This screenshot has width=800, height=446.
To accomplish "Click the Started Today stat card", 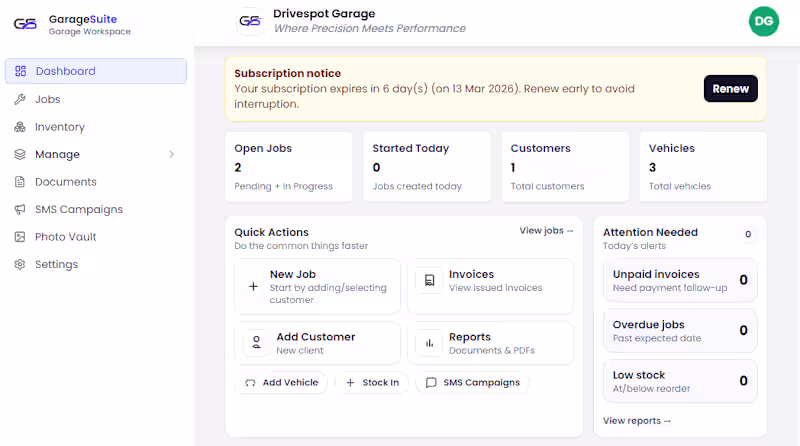I will click(x=427, y=167).
